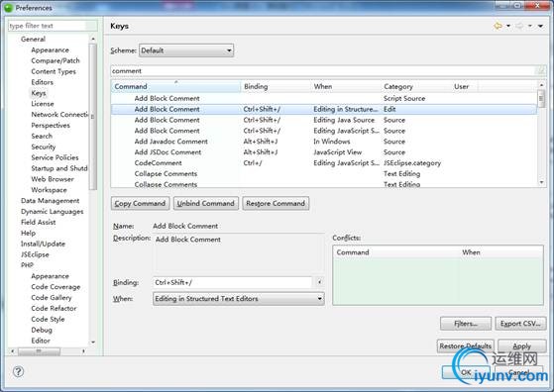This screenshot has height=392, width=554.
Task: Select Add JSDoc Comment row
Action: [324, 152]
